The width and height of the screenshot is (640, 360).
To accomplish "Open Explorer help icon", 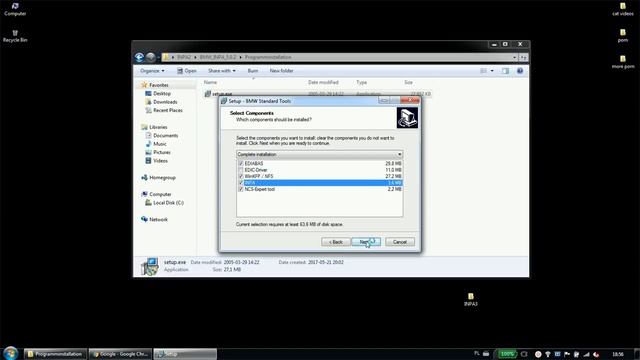I will tap(520, 71).
